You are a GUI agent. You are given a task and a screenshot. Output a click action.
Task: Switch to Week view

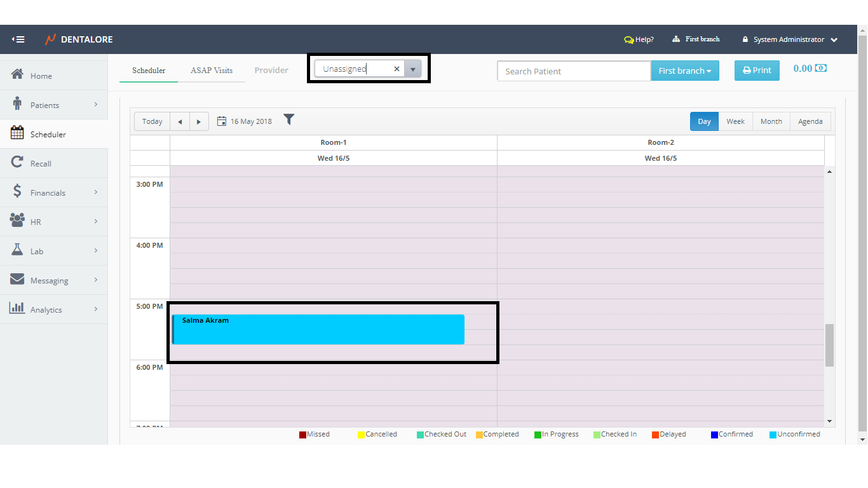point(735,121)
